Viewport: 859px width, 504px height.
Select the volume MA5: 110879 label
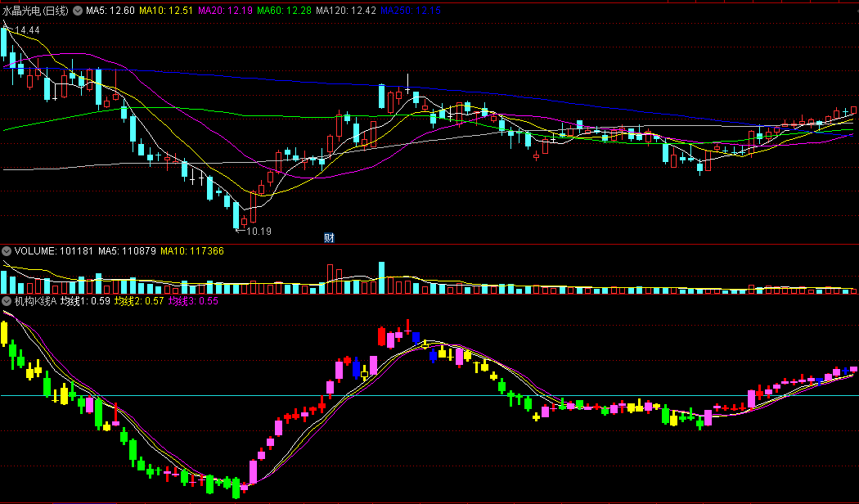coord(127,251)
